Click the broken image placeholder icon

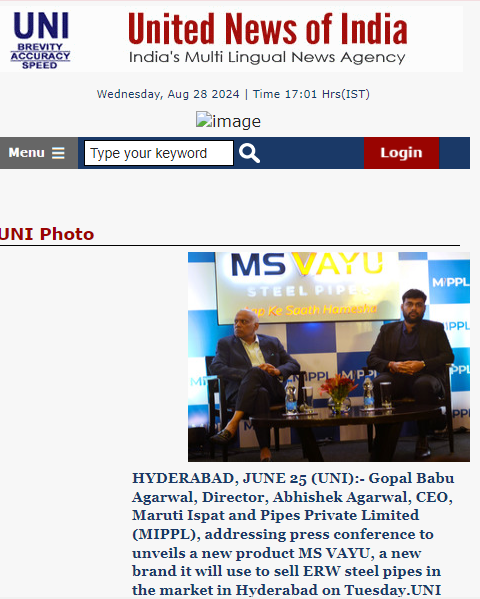204,119
